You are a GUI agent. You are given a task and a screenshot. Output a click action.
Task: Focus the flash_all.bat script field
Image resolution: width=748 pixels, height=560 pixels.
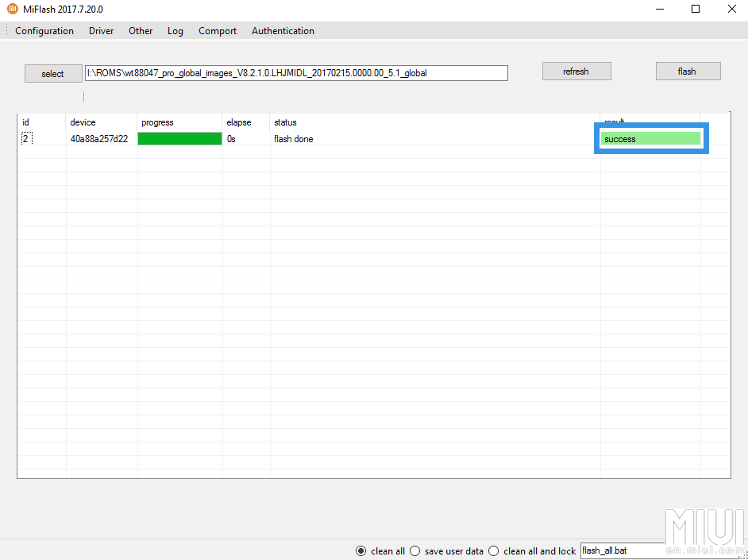623,550
